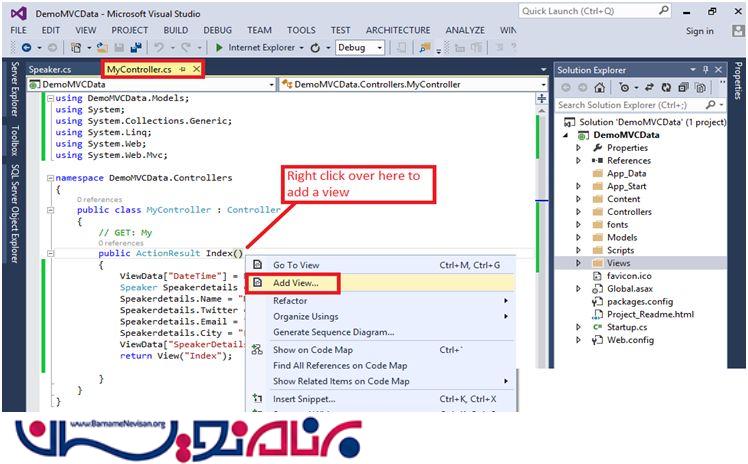
Task: Toggle pin on MyController.cs tab
Action: point(182,69)
